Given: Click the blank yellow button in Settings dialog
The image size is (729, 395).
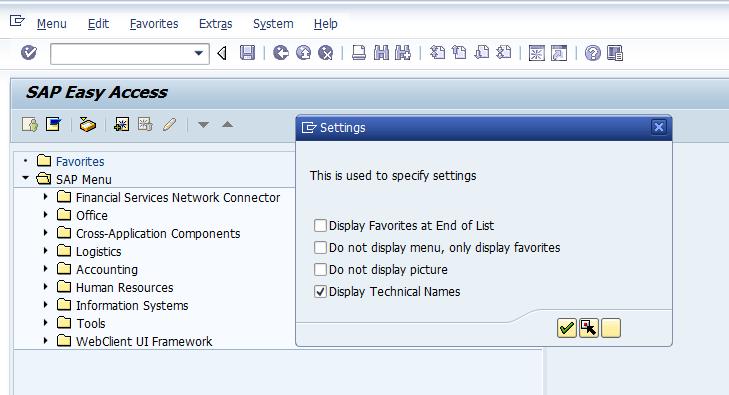Looking at the screenshot, I should tap(611, 328).
